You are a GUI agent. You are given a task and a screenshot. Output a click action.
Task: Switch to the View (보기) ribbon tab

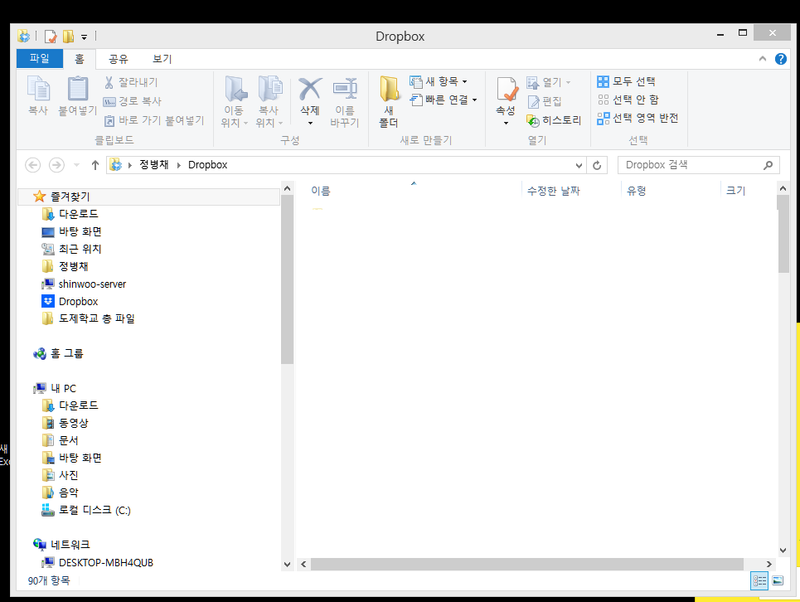[162, 59]
